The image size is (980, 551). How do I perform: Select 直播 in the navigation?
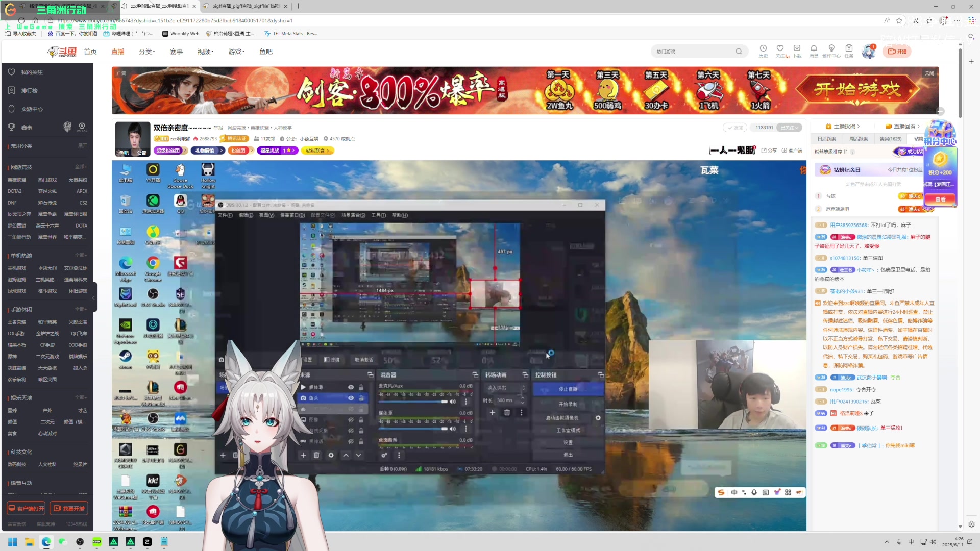118,52
